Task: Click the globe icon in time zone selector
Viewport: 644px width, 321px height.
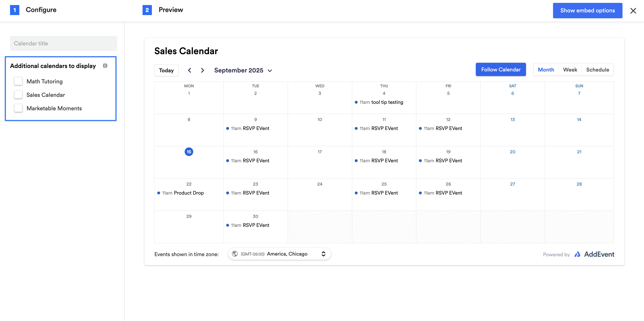Action: (235, 254)
